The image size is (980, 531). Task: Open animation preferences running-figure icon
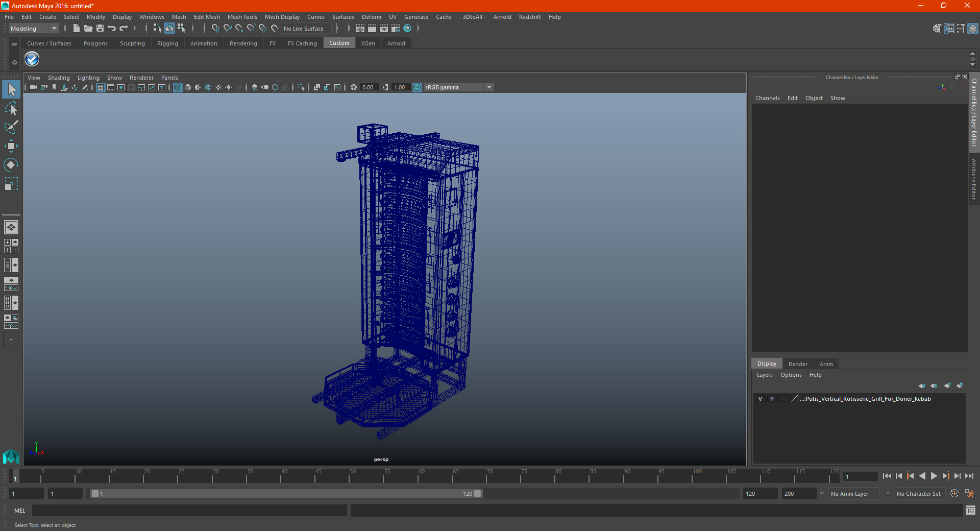click(x=969, y=494)
